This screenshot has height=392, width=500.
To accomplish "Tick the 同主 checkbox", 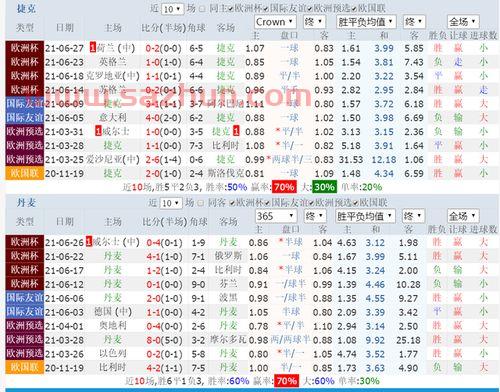I will (202, 9).
